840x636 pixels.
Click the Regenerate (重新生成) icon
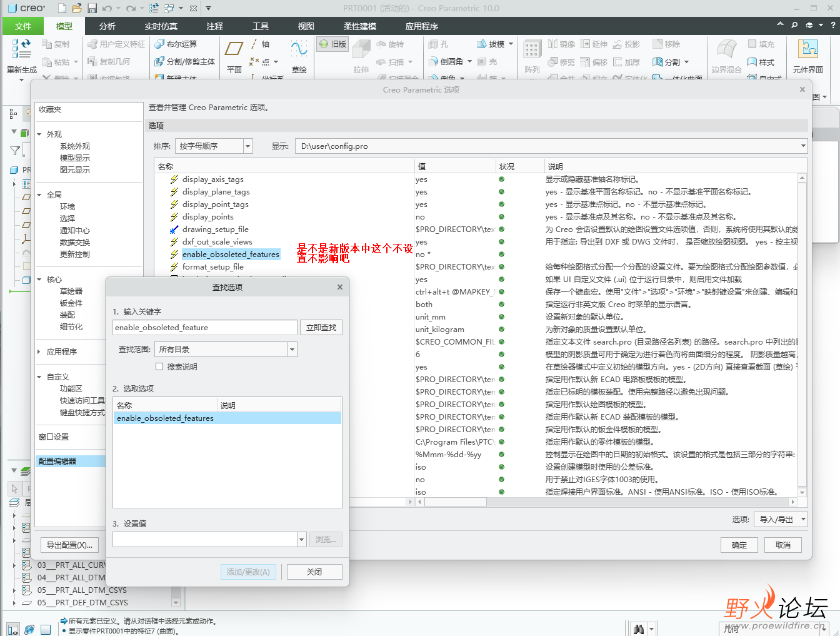point(21,49)
